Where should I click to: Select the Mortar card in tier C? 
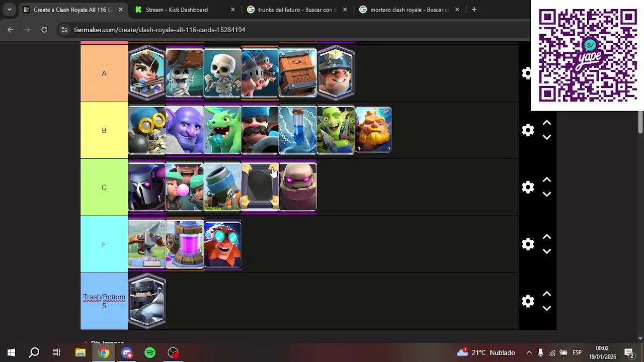point(222,187)
